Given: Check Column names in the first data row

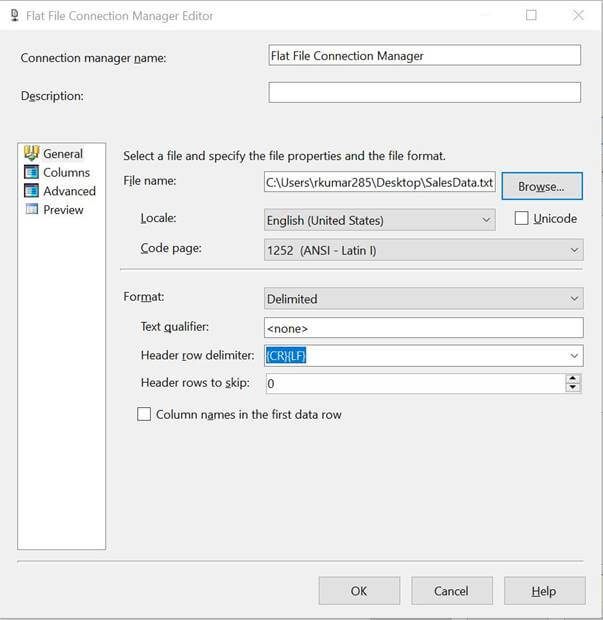Looking at the screenshot, I should (x=144, y=414).
